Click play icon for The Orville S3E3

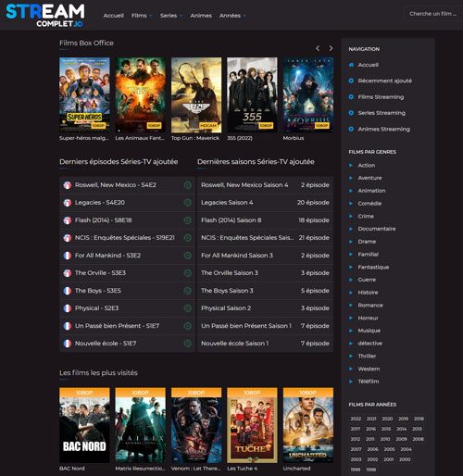coord(187,273)
